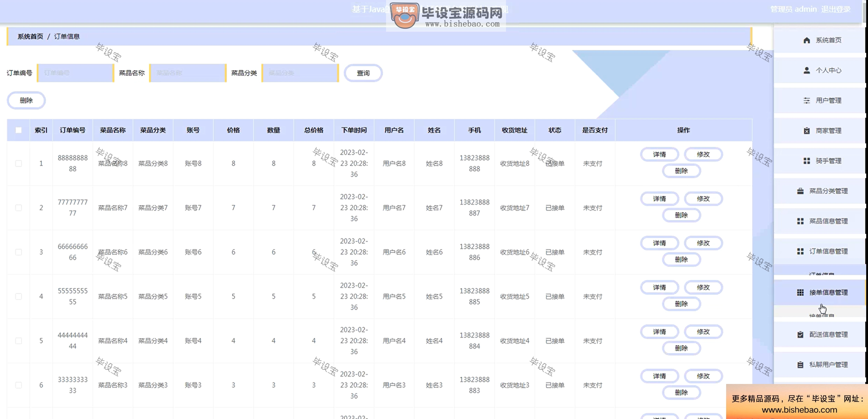Click 删除 for 菜品名称4 row
The height and width of the screenshot is (419, 868).
tap(681, 349)
